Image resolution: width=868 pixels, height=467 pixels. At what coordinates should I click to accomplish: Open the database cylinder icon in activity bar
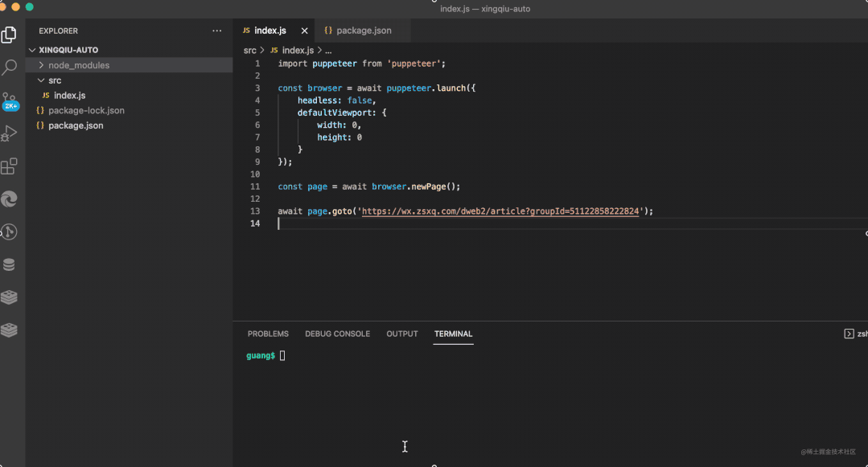point(9,264)
